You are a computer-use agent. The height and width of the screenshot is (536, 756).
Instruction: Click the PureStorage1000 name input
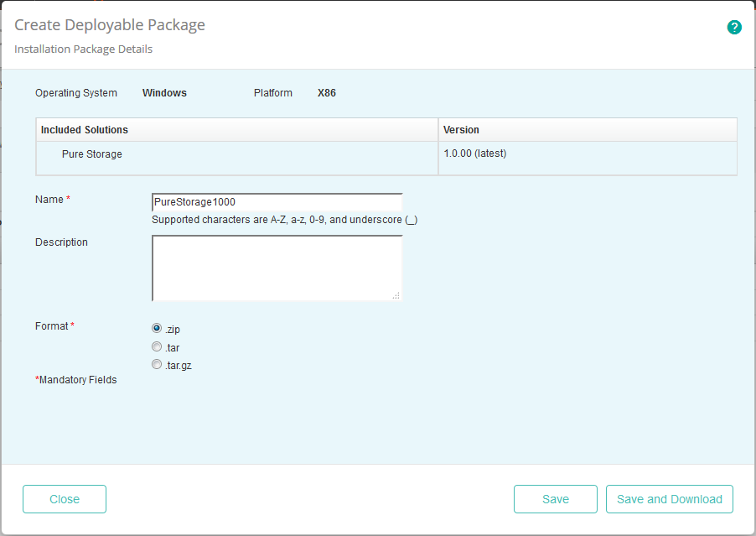[x=277, y=201]
